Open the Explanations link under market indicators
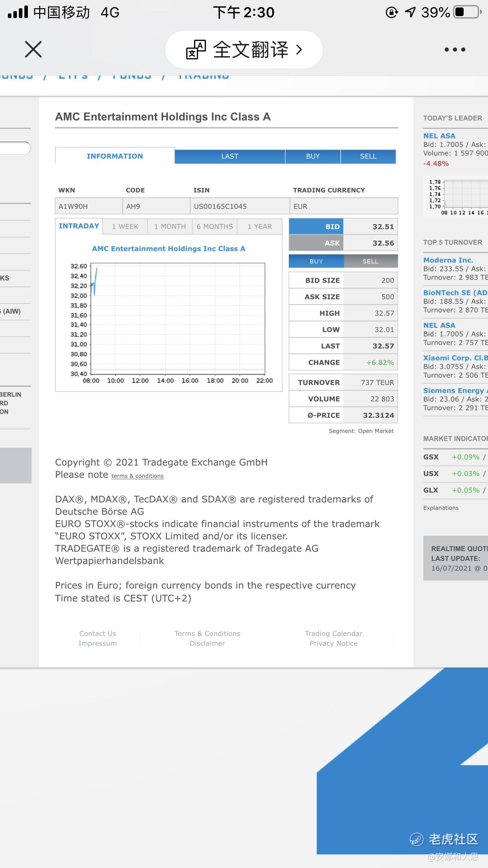This screenshot has width=488, height=868. [x=441, y=508]
